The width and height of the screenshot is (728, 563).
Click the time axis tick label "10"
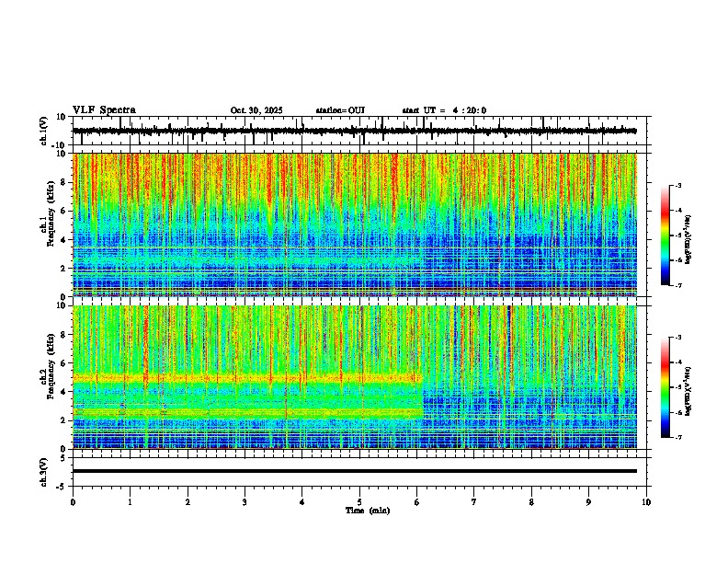tap(646, 502)
